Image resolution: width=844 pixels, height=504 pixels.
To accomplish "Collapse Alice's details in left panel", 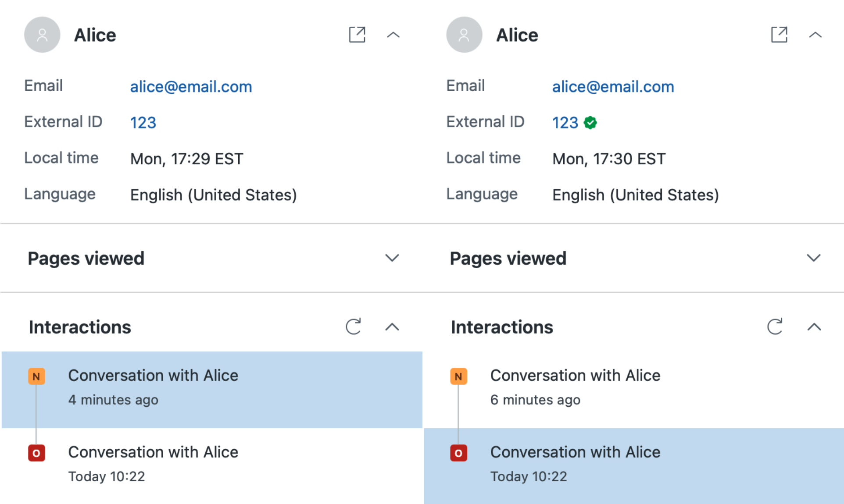I will [393, 35].
